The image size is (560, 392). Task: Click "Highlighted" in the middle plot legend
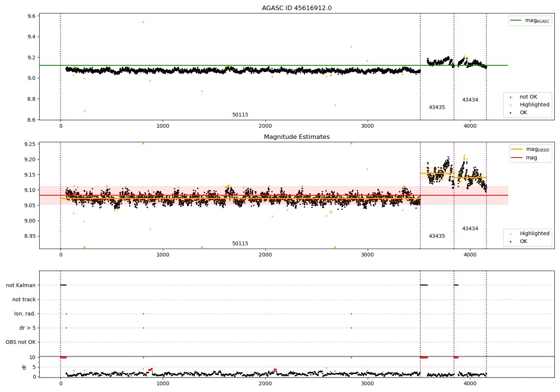pos(535,234)
